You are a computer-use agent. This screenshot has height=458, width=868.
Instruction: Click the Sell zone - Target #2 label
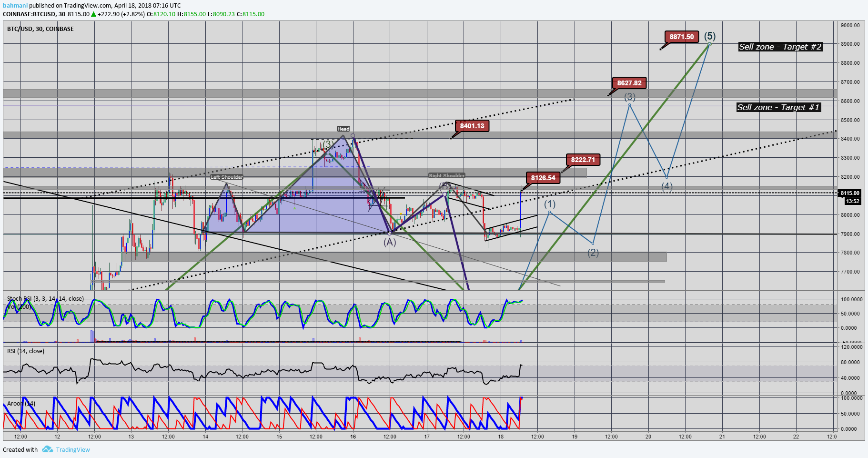[780, 47]
